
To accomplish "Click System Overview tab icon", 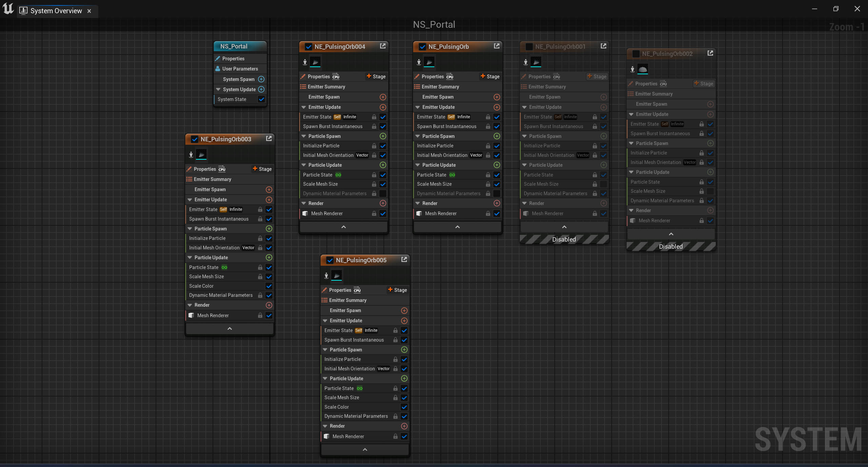I will 23,11.
